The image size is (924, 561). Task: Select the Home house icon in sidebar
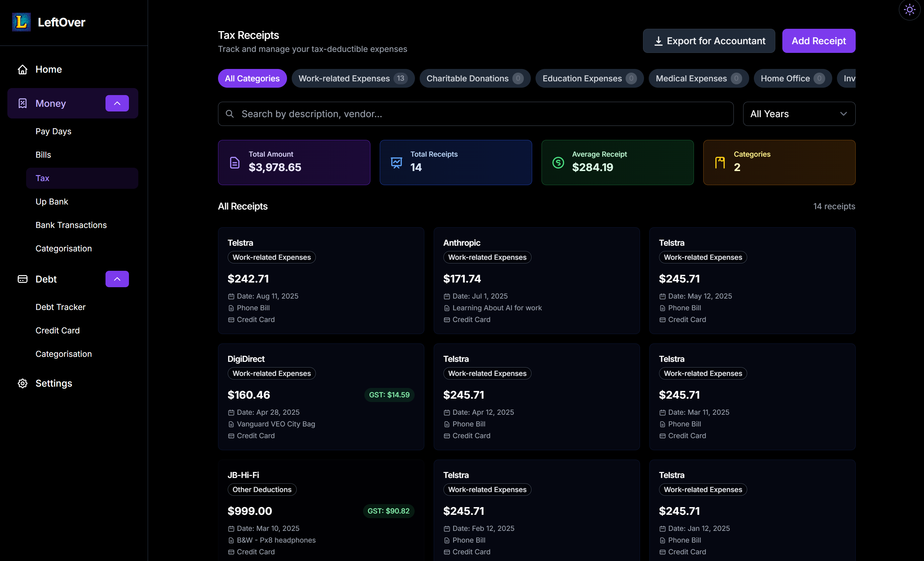tap(22, 69)
